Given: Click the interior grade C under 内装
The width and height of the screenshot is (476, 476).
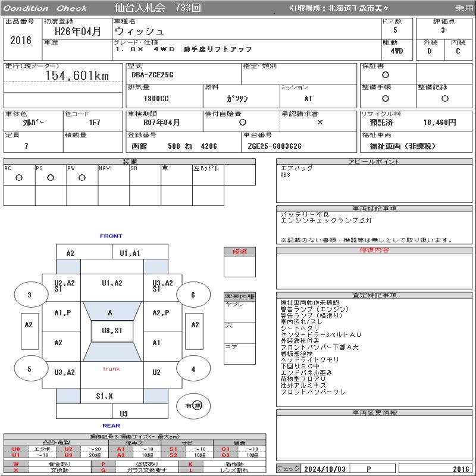Looking at the screenshot, I should [458, 51].
